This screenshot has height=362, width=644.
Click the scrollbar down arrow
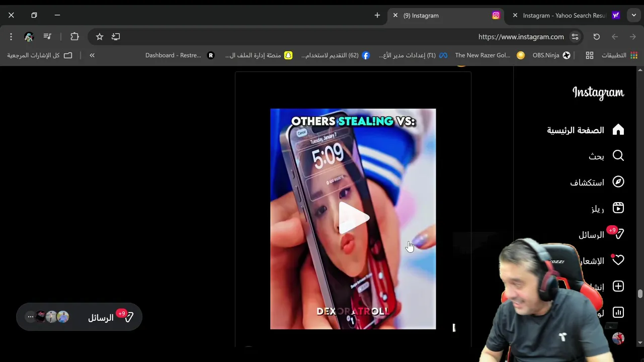tap(640, 343)
